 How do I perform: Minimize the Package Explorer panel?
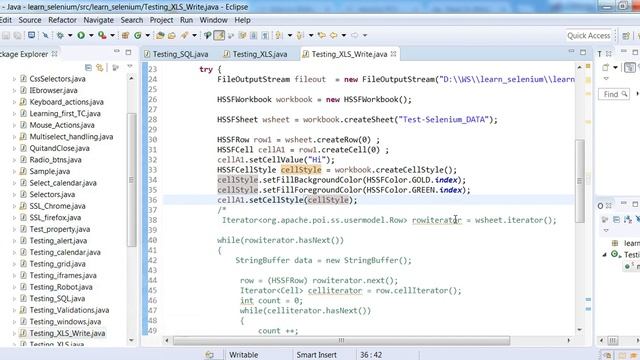point(117,52)
